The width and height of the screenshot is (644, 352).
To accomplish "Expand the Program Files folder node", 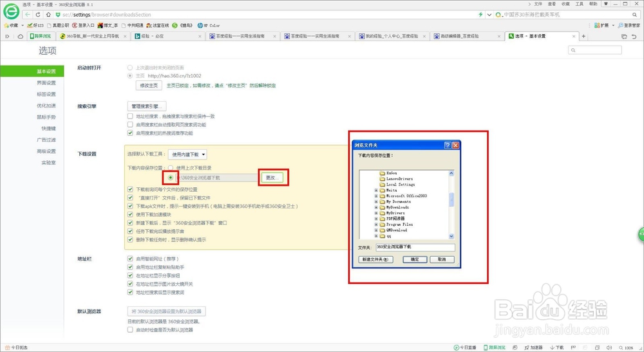I will point(376,225).
